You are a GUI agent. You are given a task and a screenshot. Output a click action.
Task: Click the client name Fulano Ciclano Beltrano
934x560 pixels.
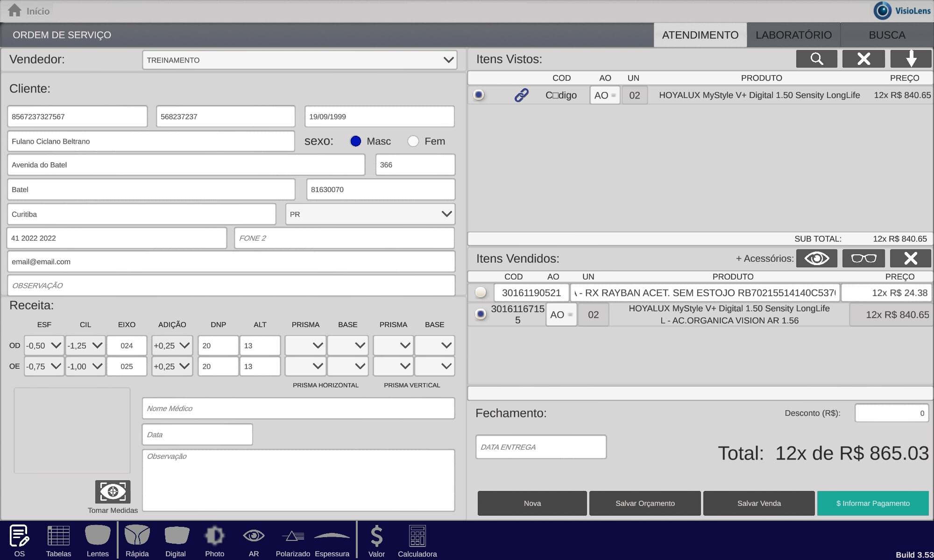(151, 141)
